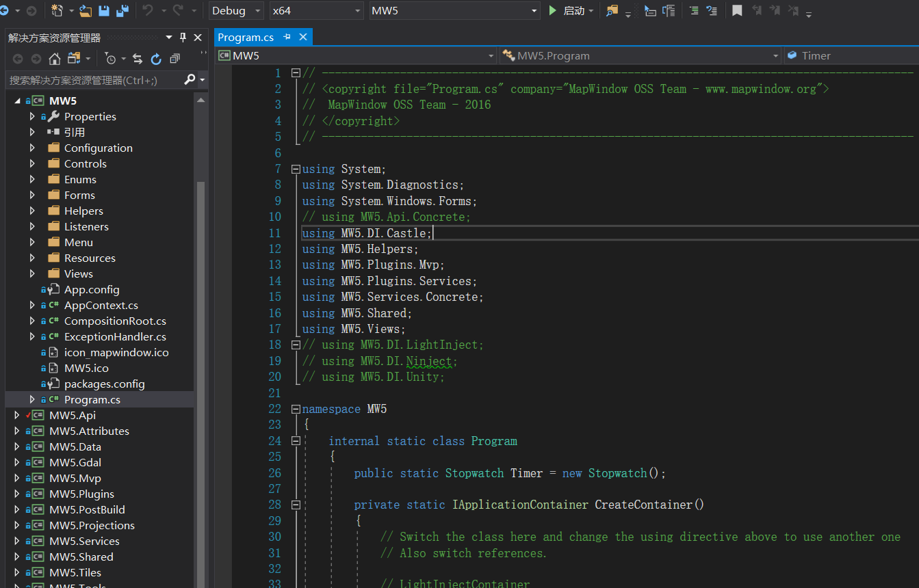Select the Views folder

coord(79,273)
